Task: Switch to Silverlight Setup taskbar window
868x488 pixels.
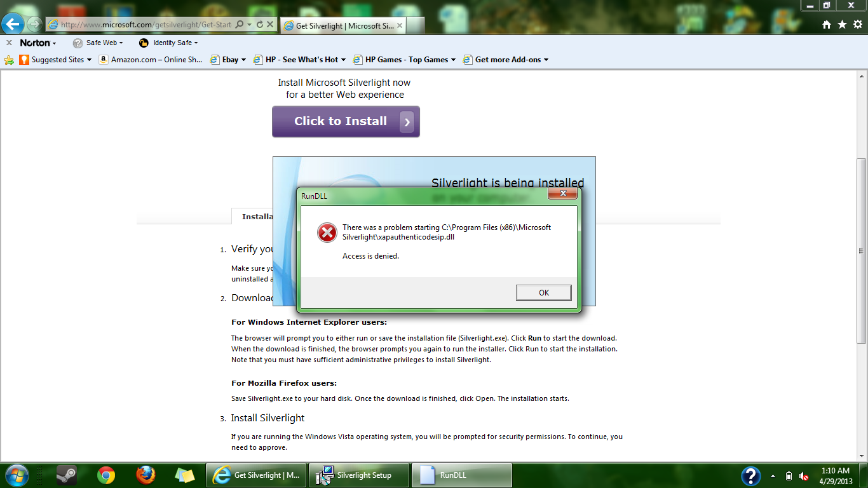Action: pos(359,475)
